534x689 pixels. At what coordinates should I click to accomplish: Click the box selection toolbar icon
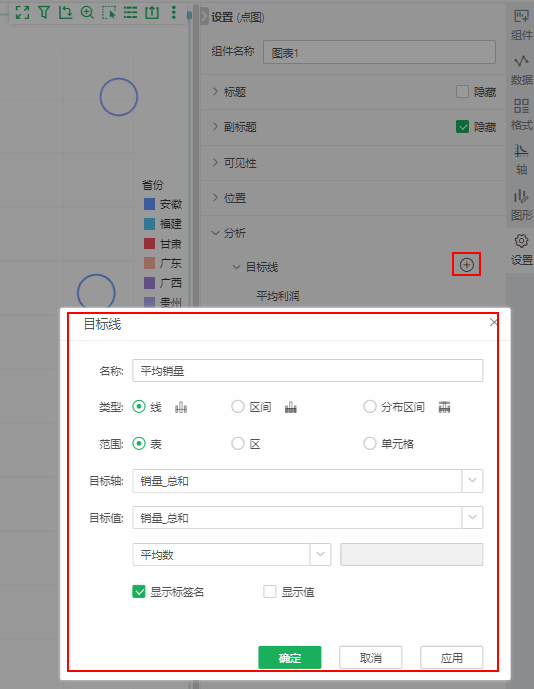click(109, 12)
